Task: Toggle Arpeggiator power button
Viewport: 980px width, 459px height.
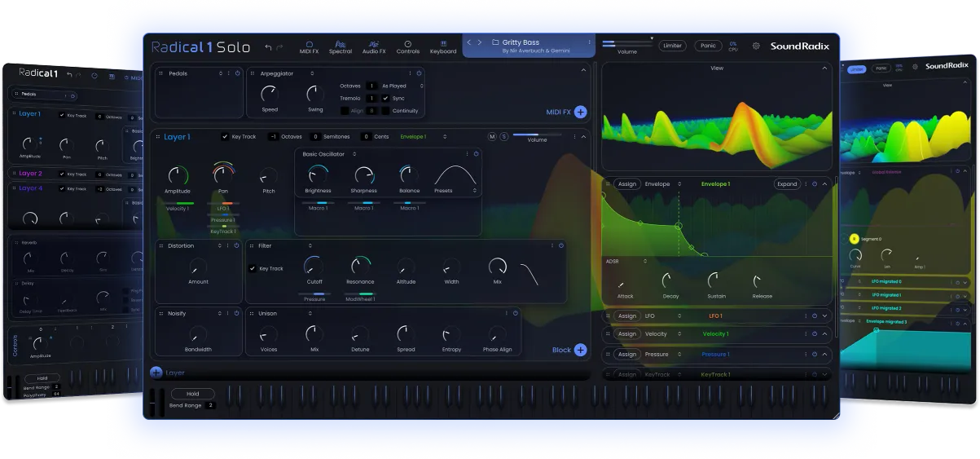Action: (419, 73)
